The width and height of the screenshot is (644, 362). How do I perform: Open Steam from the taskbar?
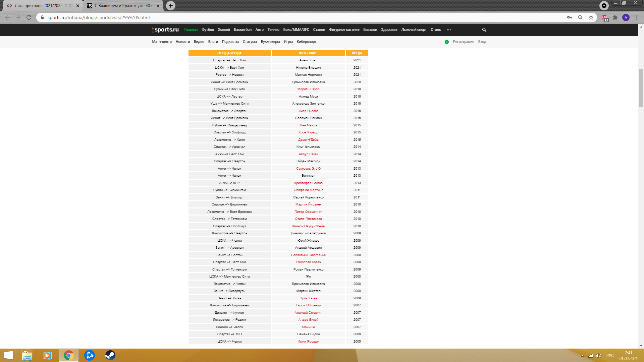[x=110, y=355]
